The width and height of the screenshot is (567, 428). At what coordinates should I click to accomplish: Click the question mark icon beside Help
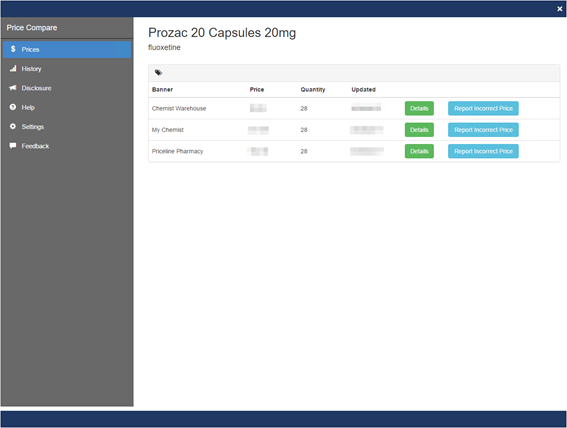pos(13,107)
